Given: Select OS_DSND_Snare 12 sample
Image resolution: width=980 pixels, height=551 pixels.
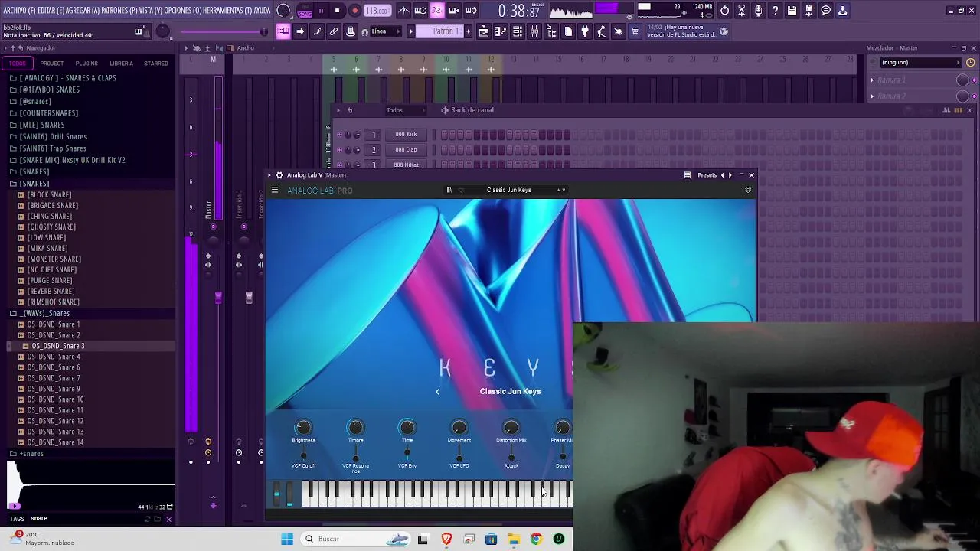Looking at the screenshot, I should tap(55, 421).
